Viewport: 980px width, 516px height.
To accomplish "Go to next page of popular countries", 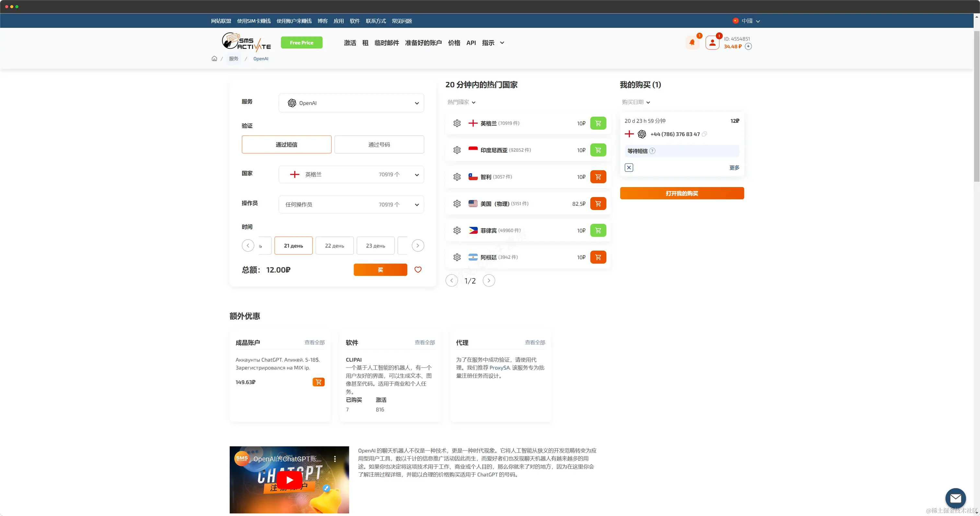I will (489, 281).
